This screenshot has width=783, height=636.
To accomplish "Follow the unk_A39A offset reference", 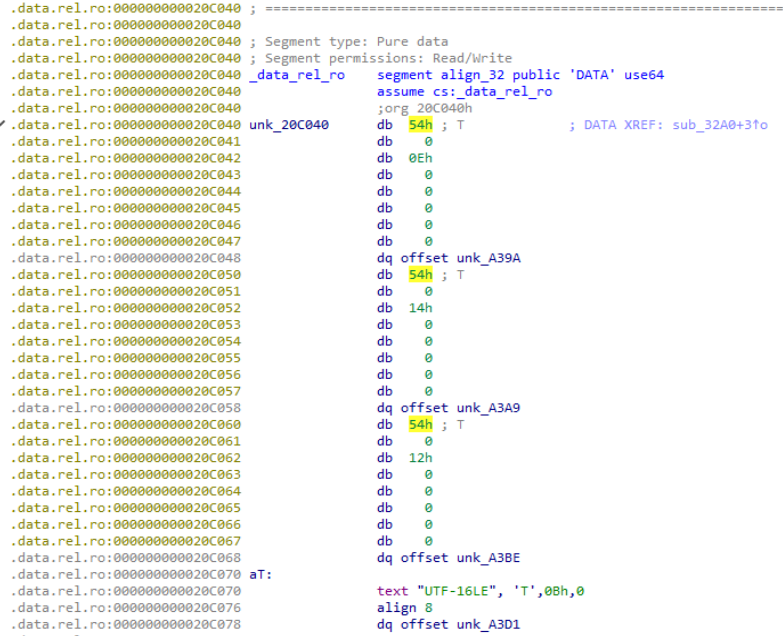I will click(488, 258).
